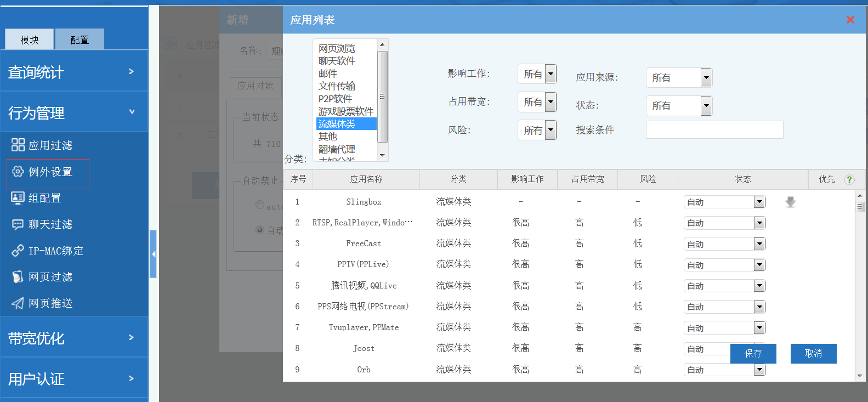868x402 pixels.
Task: Click the IP-MAC绑定 link icon
Action: click(18, 251)
